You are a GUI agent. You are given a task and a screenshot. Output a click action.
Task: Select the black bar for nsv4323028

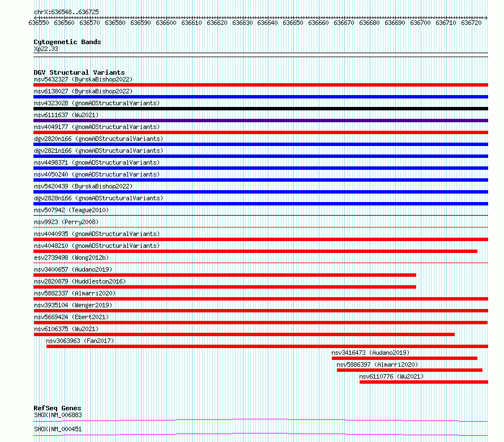pos(260,109)
